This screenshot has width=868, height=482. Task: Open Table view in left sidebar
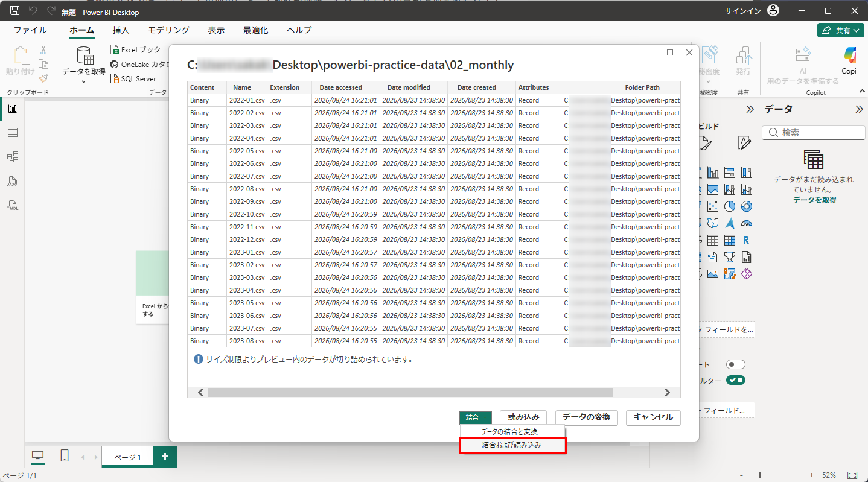point(12,133)
